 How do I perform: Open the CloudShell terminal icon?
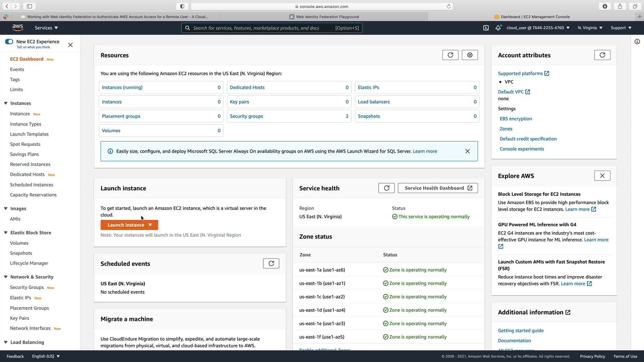coord(486,28)
